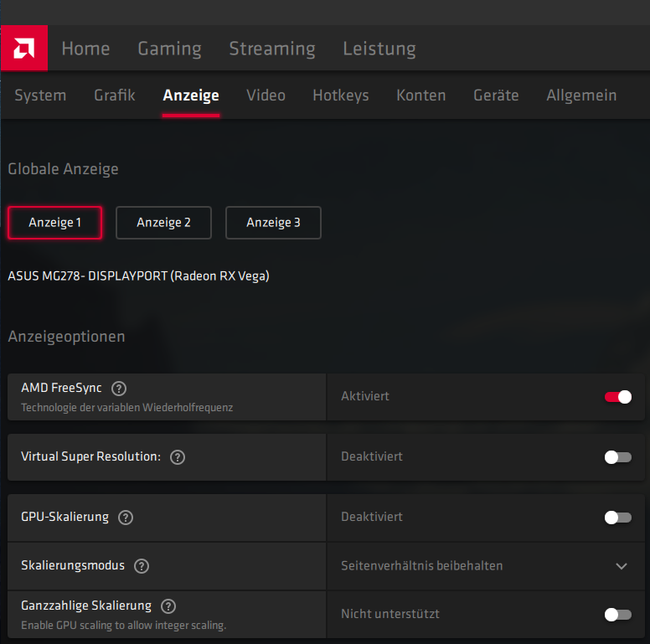The height and width of the screenshot is (644, 650).
Task: Click 'Technologie der variablen Wiederholfrequenz' description
Action: [126, 408]
